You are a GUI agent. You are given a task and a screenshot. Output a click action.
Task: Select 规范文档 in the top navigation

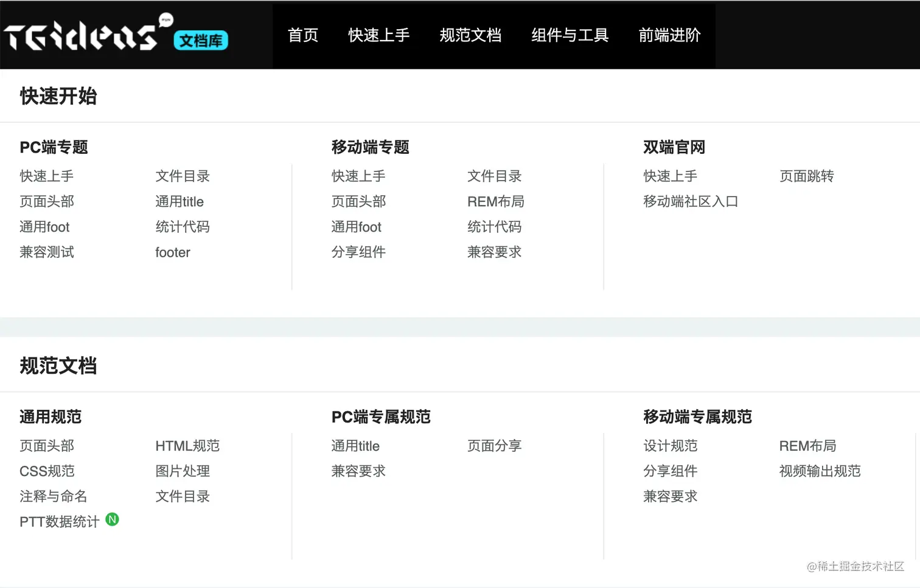pos(470,35)
